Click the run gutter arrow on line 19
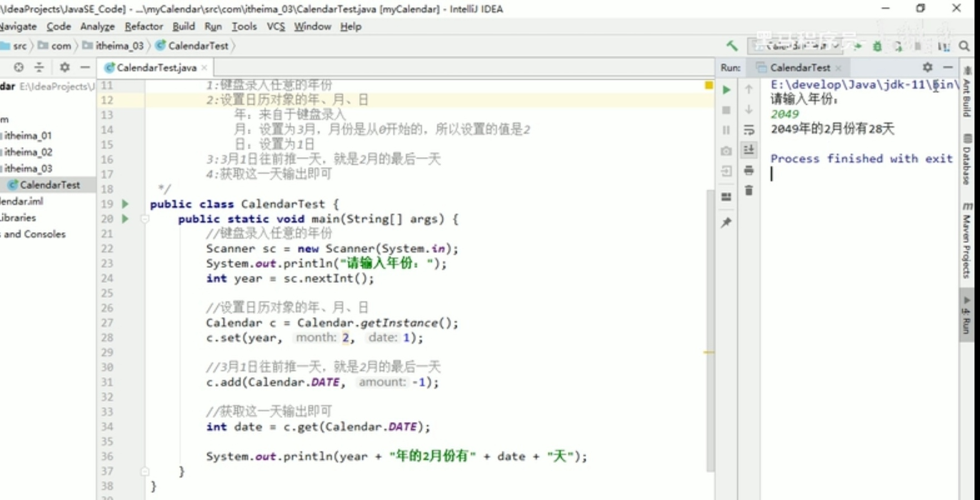This screenshot has width=980, height=500. point(126,204)
